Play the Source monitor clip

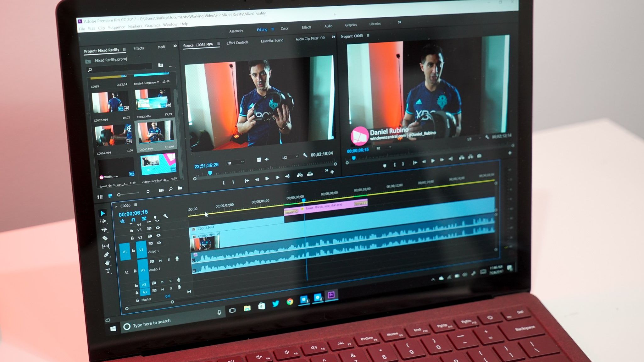point(267,178)
